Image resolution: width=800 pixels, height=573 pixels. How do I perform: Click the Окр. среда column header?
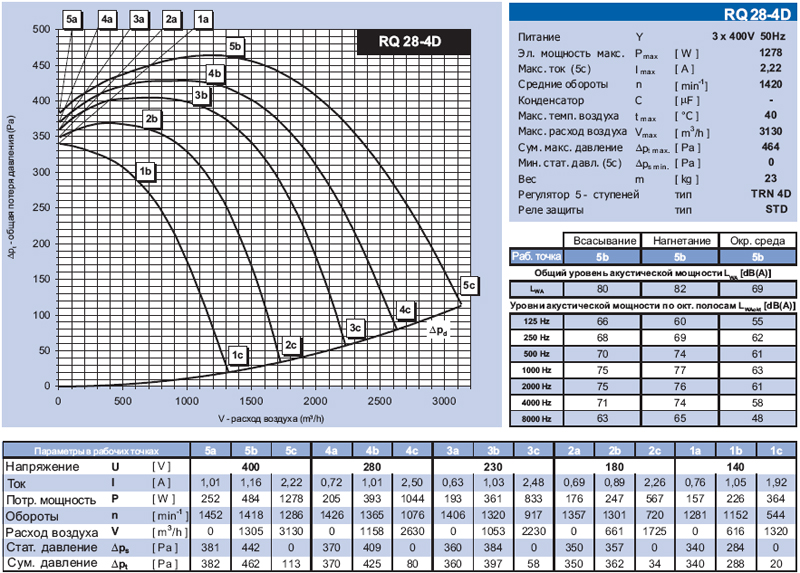pos(755,241)
